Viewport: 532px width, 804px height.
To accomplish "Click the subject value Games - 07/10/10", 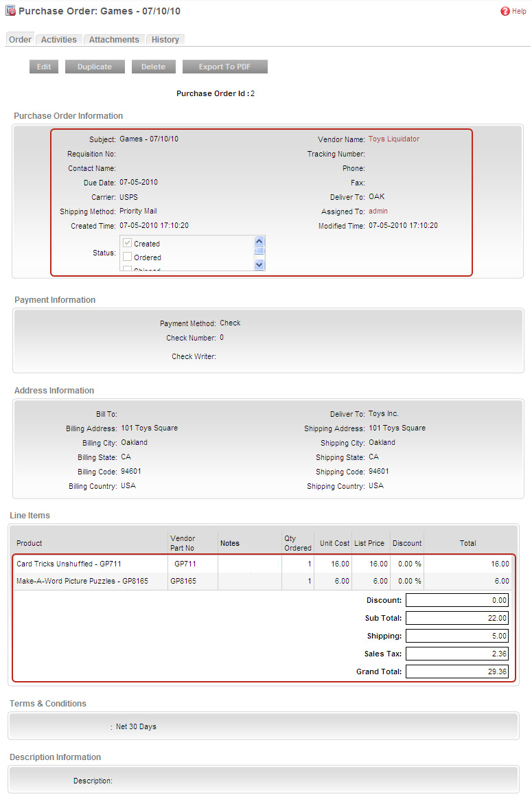I will [149, 139].
